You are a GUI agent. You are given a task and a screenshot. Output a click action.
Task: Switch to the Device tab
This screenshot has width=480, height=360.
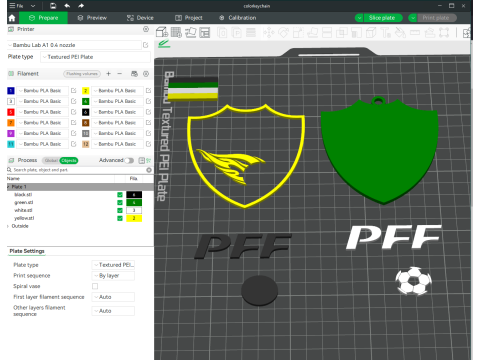[140, 18]
